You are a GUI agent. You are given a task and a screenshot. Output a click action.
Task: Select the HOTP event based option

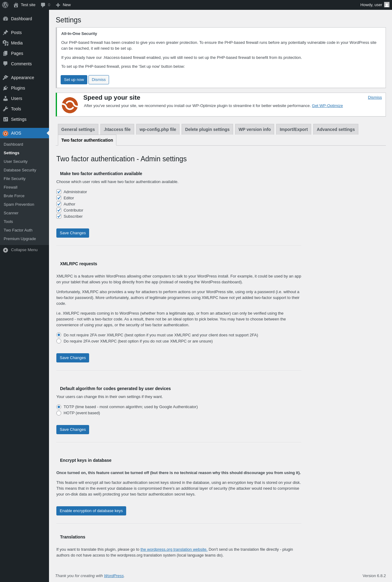pos(59,413)
